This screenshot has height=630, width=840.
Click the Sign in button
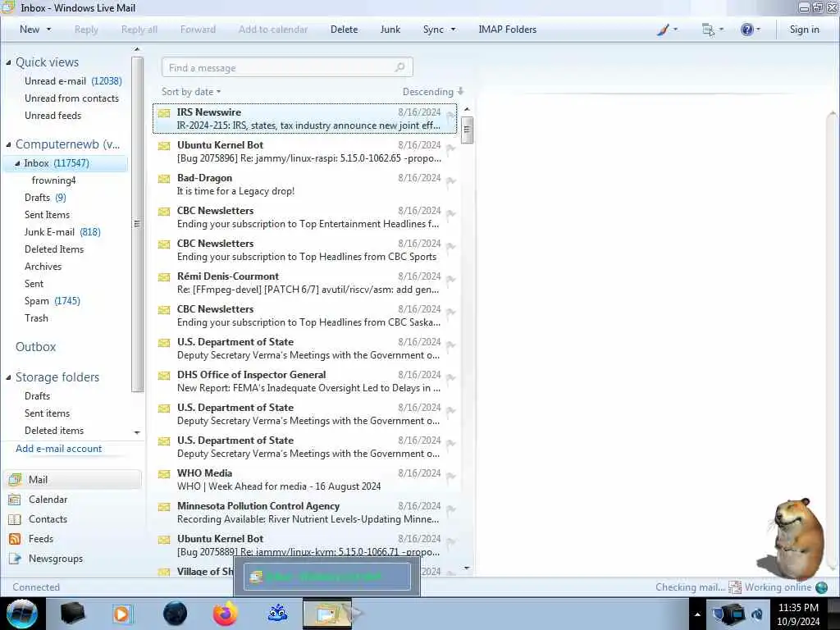pos(804,30)
